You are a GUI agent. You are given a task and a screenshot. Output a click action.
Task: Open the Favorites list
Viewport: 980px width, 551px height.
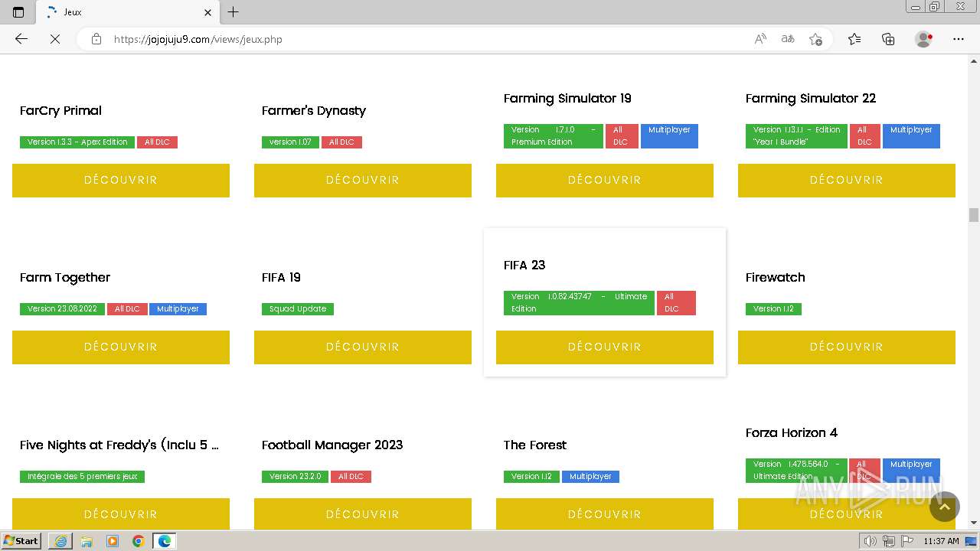point(854,39)
